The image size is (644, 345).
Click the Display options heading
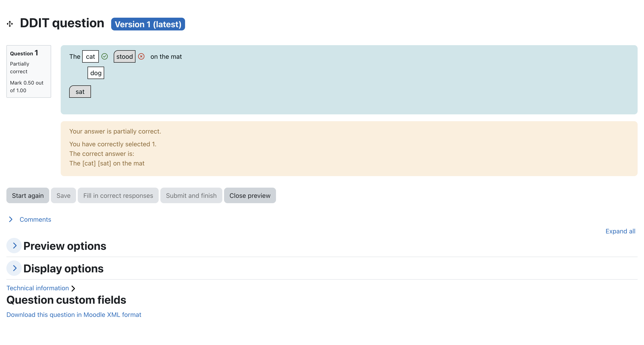click(x=63, y=269)
